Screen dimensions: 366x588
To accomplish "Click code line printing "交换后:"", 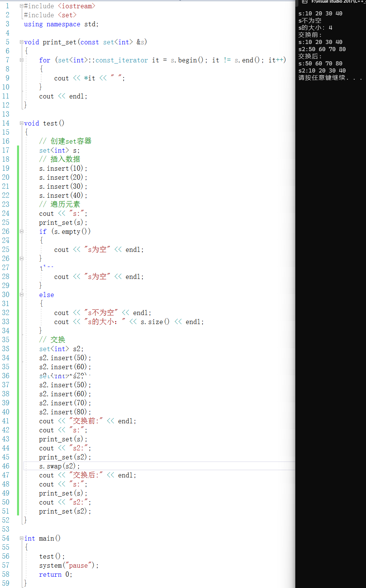I will tap(88, 475).
